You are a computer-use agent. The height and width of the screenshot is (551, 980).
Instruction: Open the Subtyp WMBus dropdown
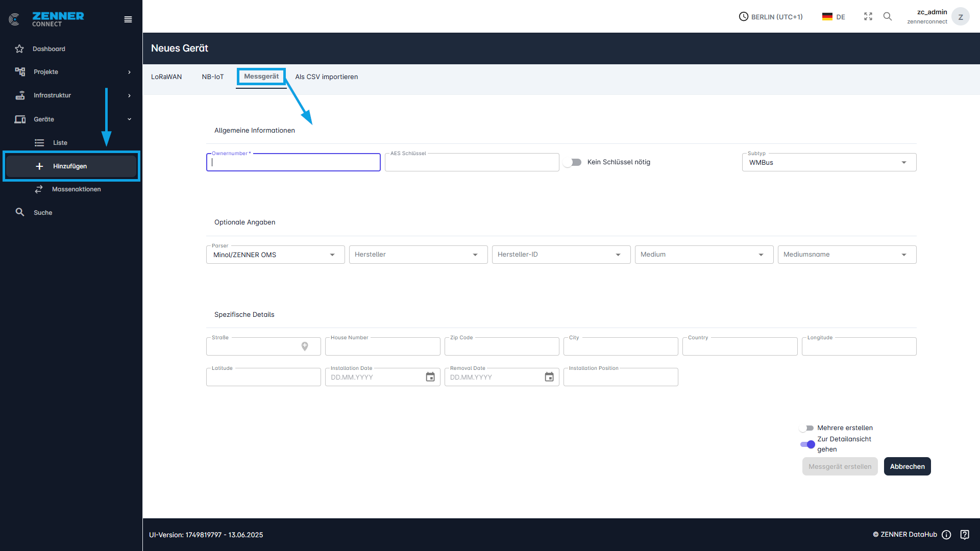pos(829,163)
